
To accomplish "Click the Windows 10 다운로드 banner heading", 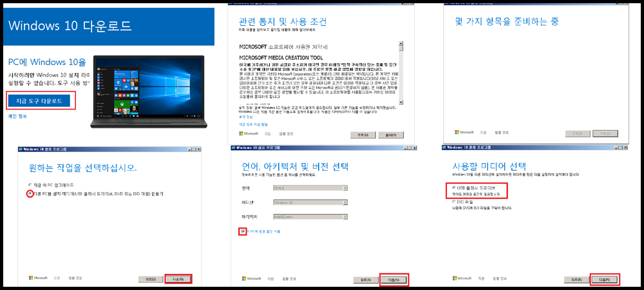I will [70, 26].
